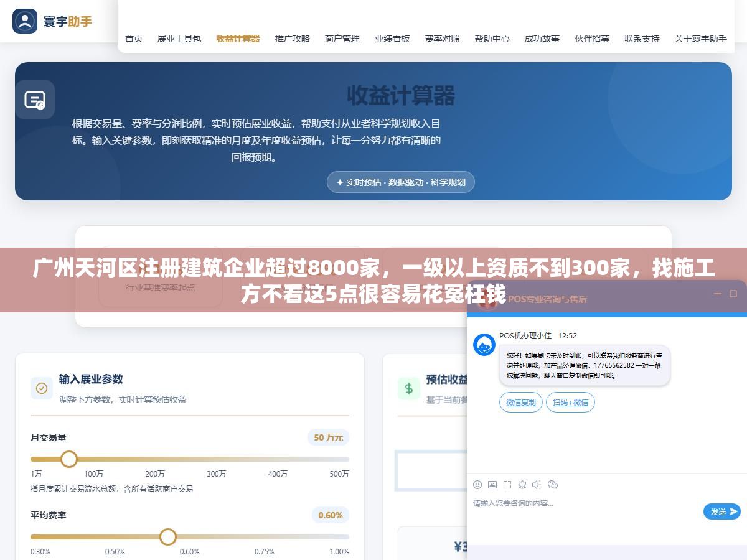Click the 月交易量 label
Viewport: 747px width, 560px height.
click(49, 437)
